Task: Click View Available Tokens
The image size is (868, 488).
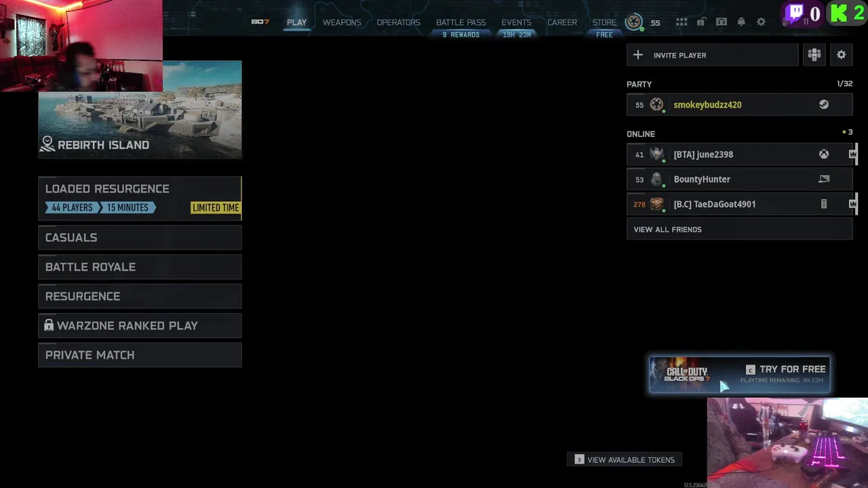Action: (x=625, y=460)
